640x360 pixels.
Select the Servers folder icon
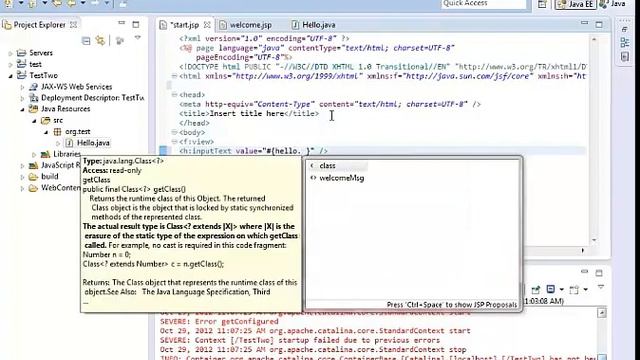[21, 53]
